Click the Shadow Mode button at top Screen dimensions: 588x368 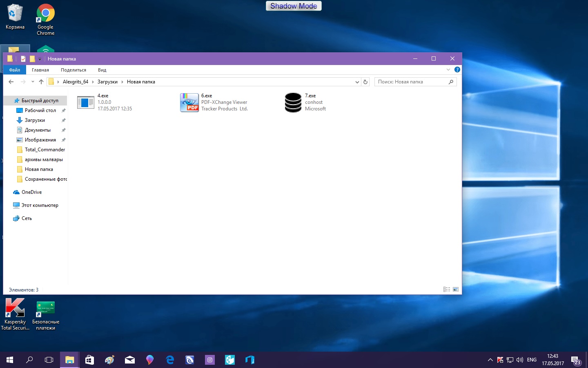tap(294, 6)
